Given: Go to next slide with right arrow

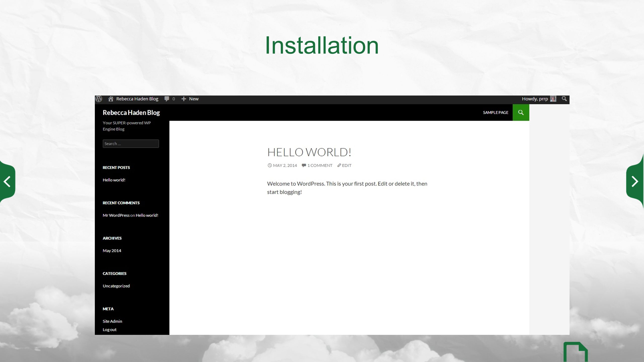Looking at the screenshot, I should [x=635, y=182].
